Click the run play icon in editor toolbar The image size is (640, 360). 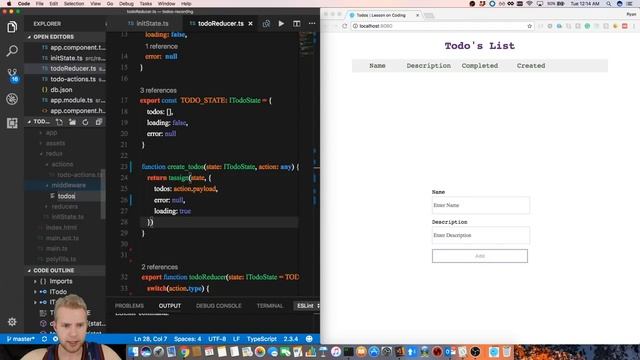(281, 24)
